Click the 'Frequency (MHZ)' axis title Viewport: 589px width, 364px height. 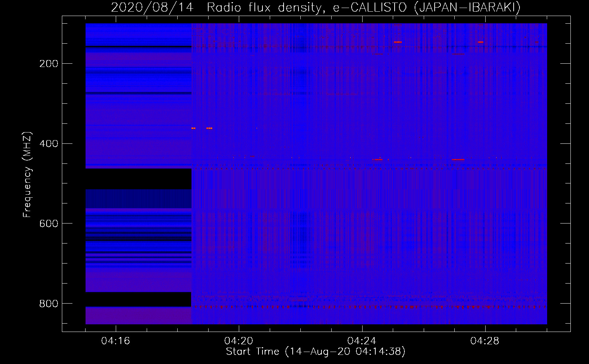click(28, 174)
